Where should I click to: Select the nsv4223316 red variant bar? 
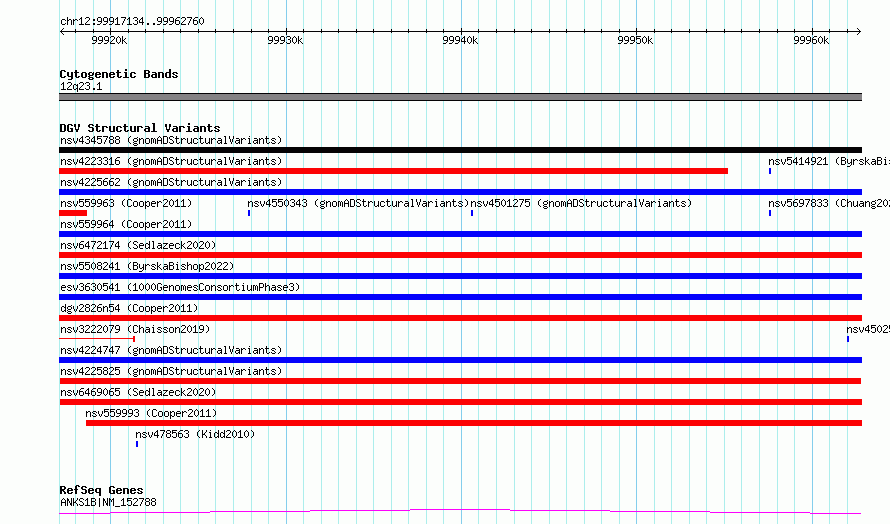pyautogui.click(x=393, y=171)
